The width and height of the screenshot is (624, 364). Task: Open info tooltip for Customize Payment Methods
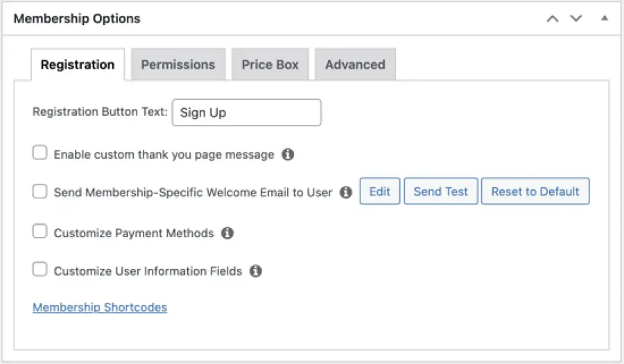(x=227, y=233)
